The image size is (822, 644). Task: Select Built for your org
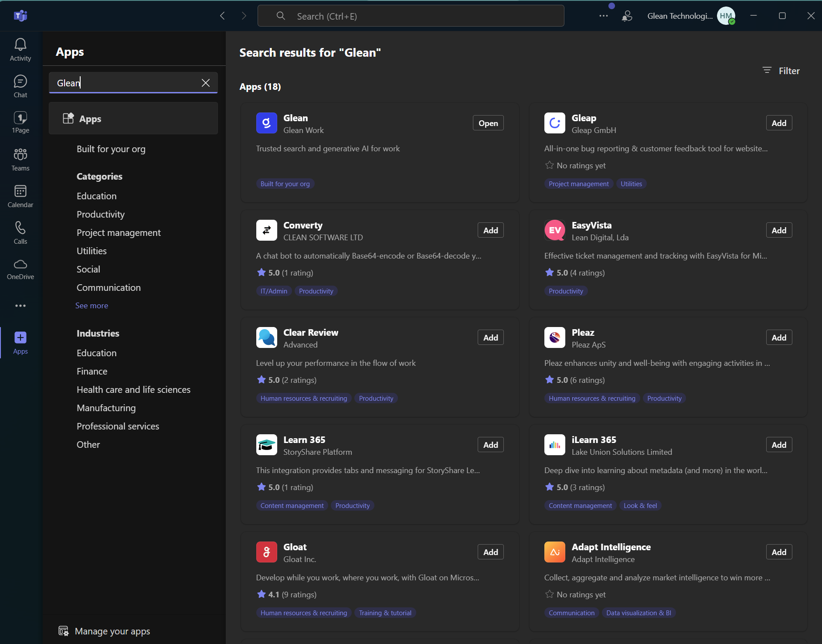point(111,149)
